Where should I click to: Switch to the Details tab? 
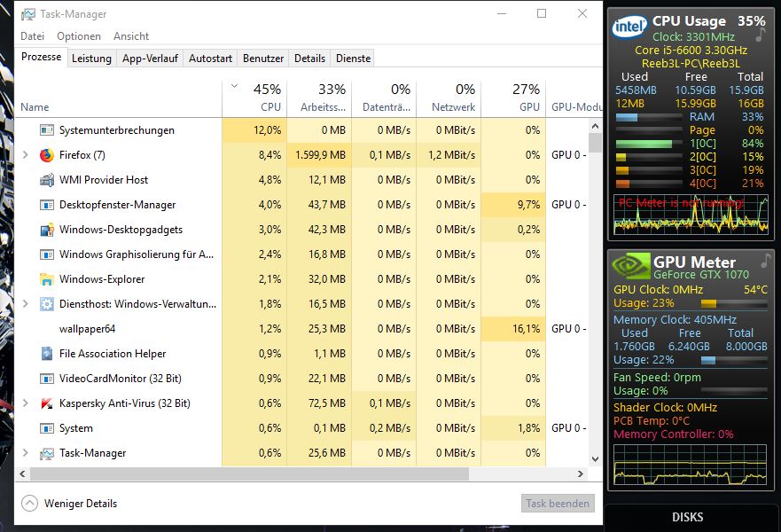coord(309,59)
